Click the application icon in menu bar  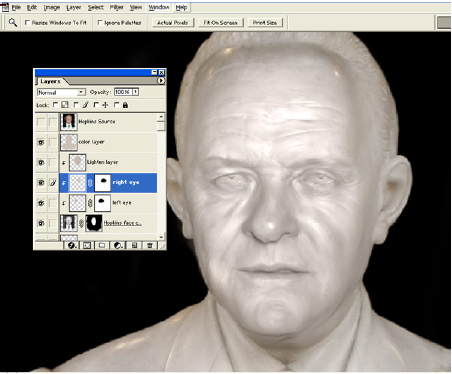[x=5, y=7]
